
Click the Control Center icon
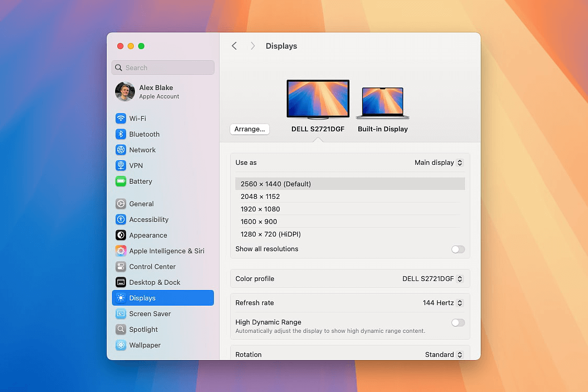click(121, 267)
